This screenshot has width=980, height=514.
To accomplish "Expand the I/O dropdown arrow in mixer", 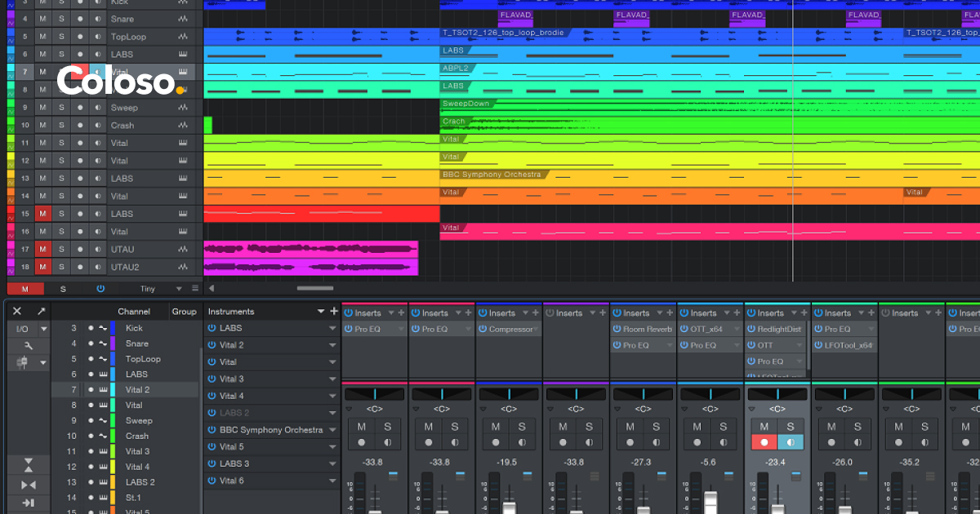I will coord(44,330).
